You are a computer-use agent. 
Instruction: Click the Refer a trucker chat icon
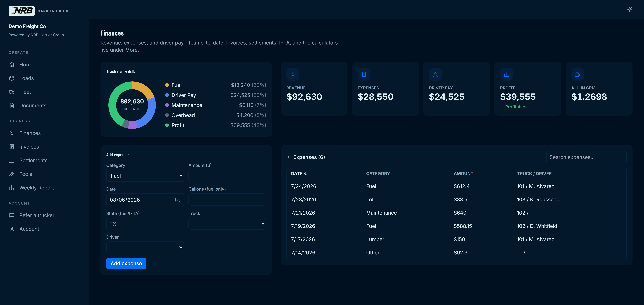(12, 215)
